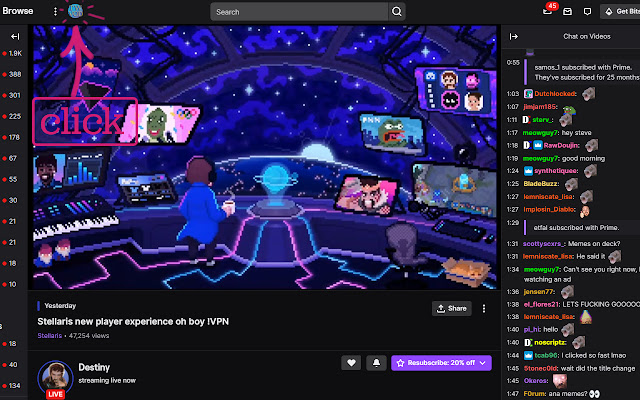This screenshot has height=400, width=640.
Task: Click the Chat on Videos header
Action: pos(587,36)
